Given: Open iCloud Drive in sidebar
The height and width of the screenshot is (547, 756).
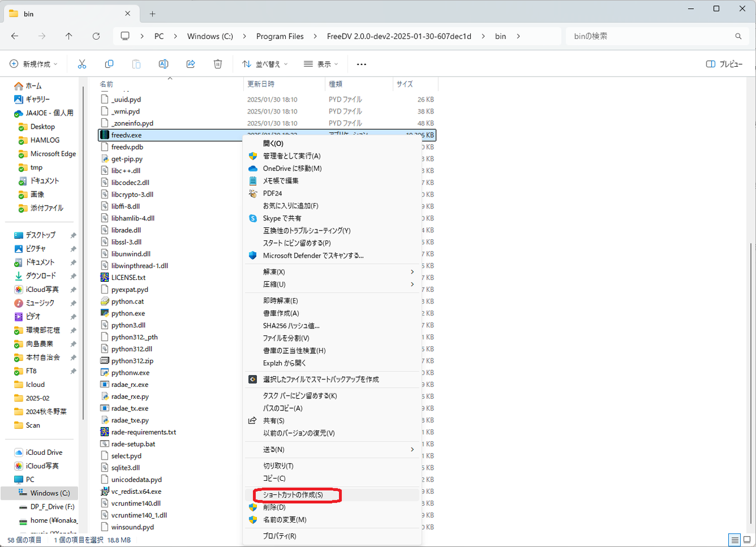Looking at the screenshot, I should point(44,452).
